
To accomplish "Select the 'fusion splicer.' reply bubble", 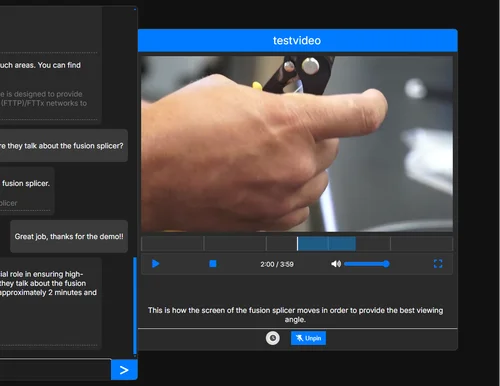I will click(27, 191).
